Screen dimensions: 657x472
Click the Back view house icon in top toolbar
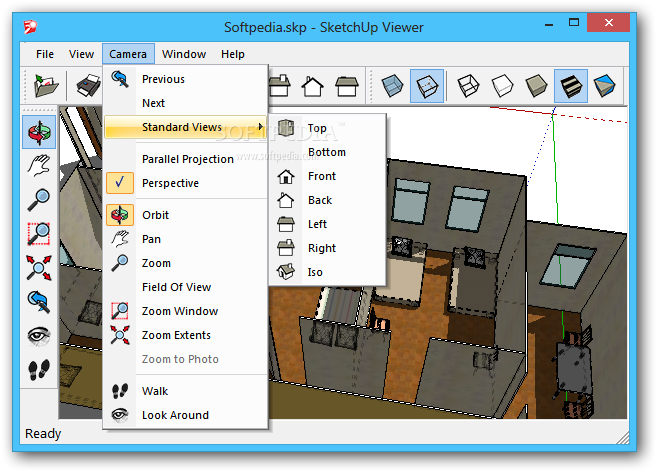[313, 86]
